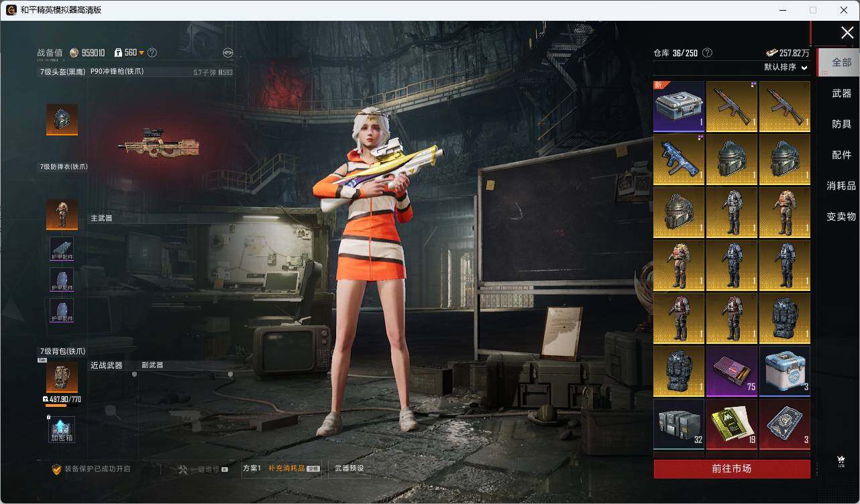
Task: Click the 副武器 secondary weapon slot label
Action: point(152,365)
